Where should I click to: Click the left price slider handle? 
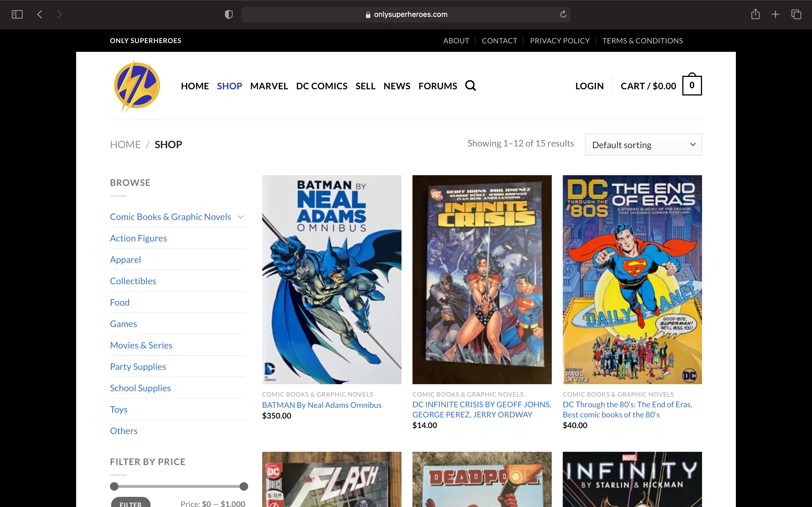[x=114, y=486]
